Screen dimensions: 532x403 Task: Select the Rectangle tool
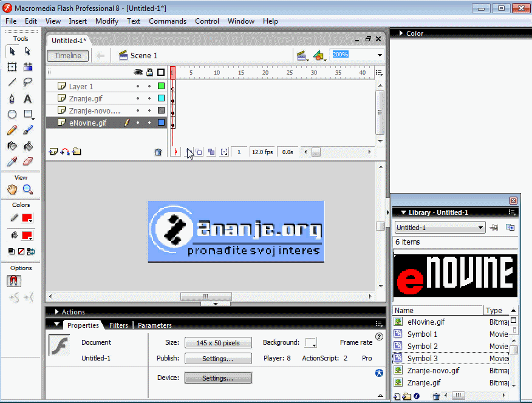point(28,114)
